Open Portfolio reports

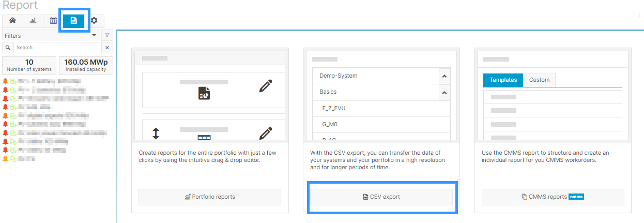tap(210, 197)
